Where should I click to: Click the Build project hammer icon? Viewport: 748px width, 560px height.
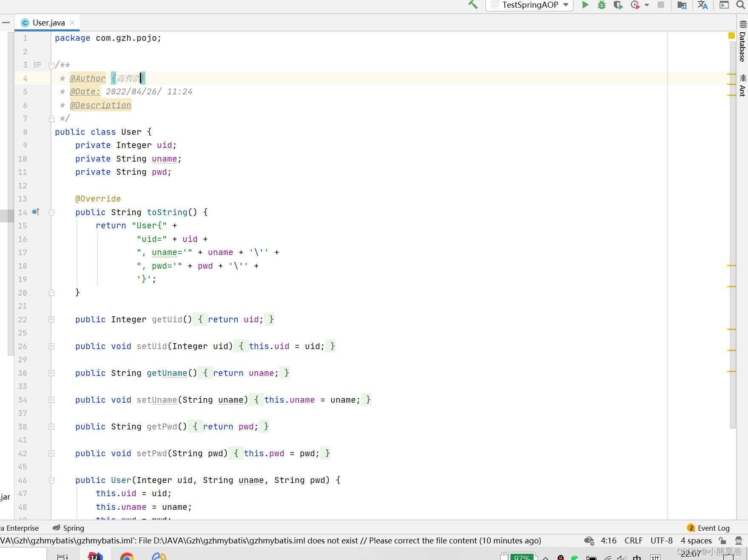(473, 5)
